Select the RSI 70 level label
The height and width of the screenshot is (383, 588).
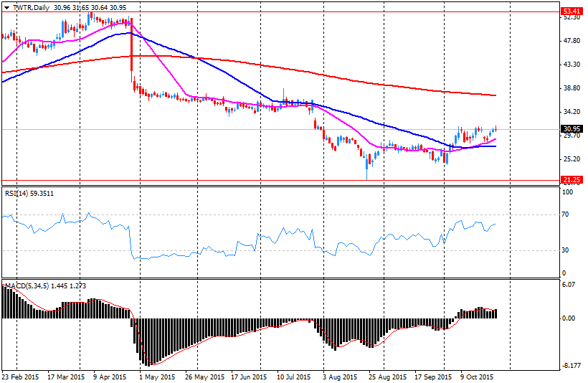tap(566, 214)
